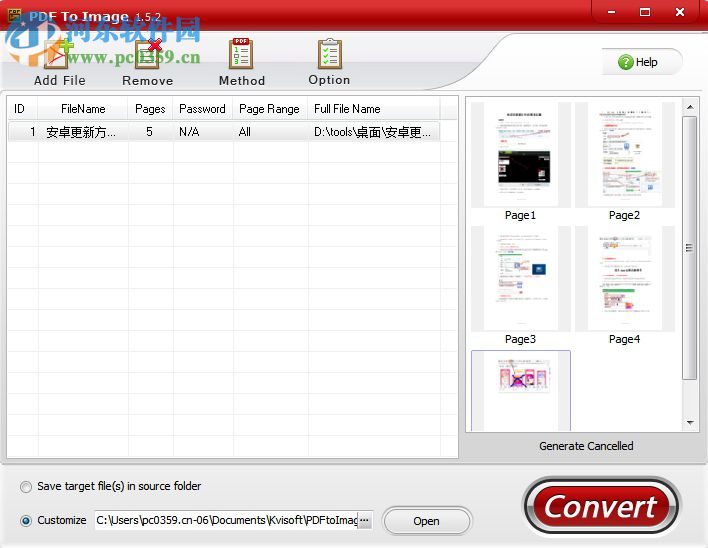Open the output folder with Open button
Screen dimensions: 708x548
(426, 521)
